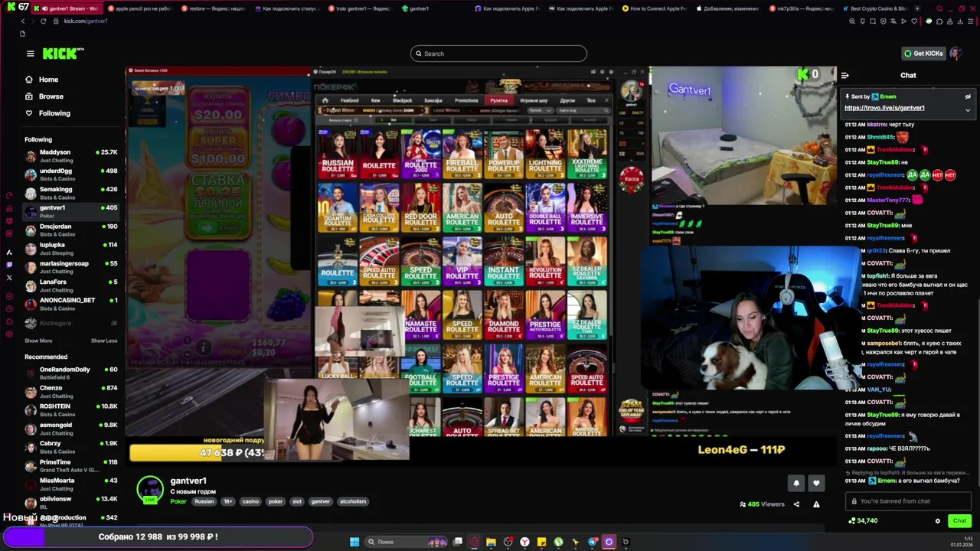Open recommended channel oblivionsw
The image size is (980, 551).
pyautogui.click(x=70, y=503)
